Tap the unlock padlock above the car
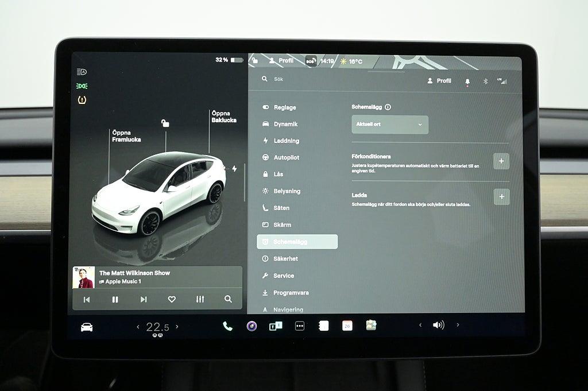The image size is (588, 391). tap(165, 123)
